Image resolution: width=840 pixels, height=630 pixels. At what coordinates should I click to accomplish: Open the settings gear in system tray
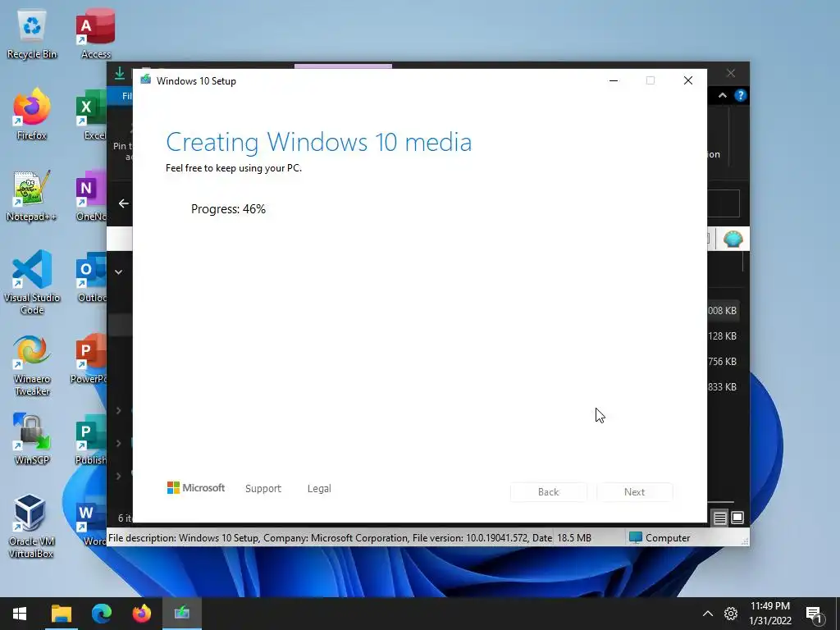click(731, 614)
